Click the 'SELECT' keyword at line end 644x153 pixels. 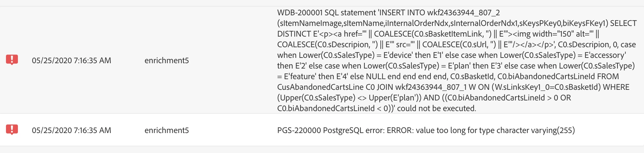(623, 23)
